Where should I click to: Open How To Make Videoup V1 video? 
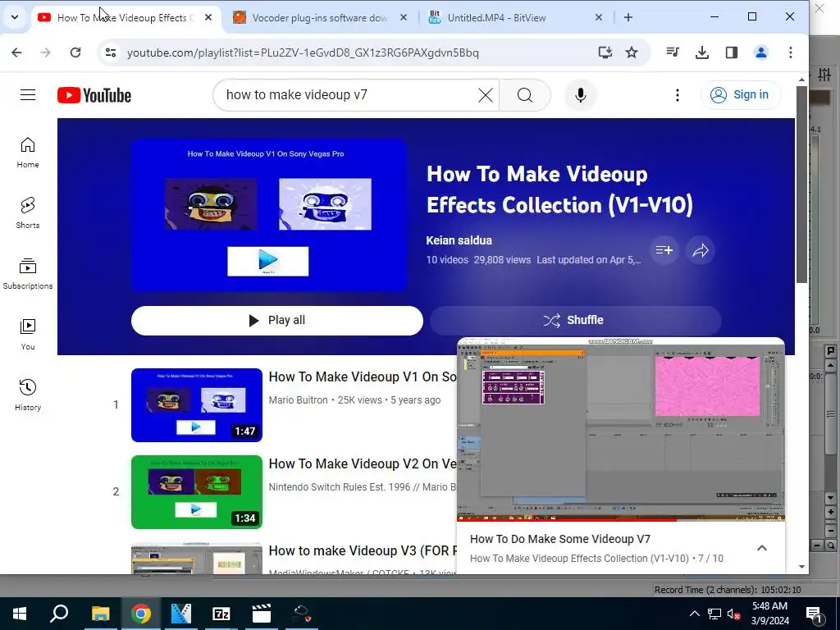coord(363,377)
